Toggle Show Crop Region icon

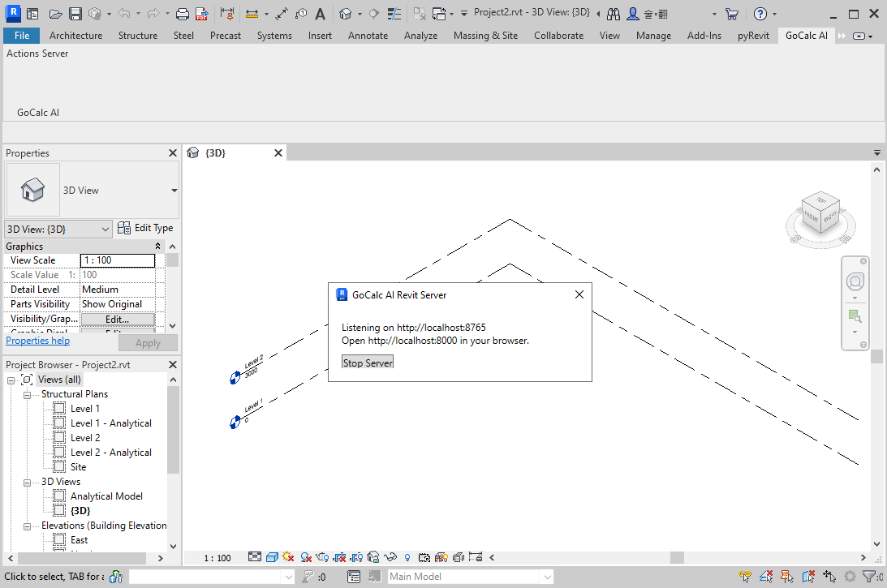(356, 557)
